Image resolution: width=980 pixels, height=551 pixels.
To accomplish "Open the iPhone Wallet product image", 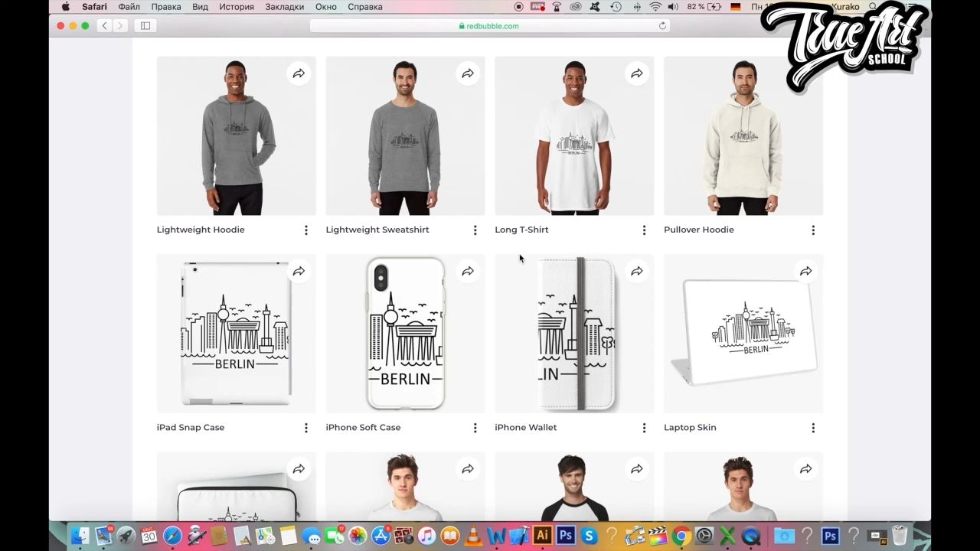I will click(x=575, y=334).
